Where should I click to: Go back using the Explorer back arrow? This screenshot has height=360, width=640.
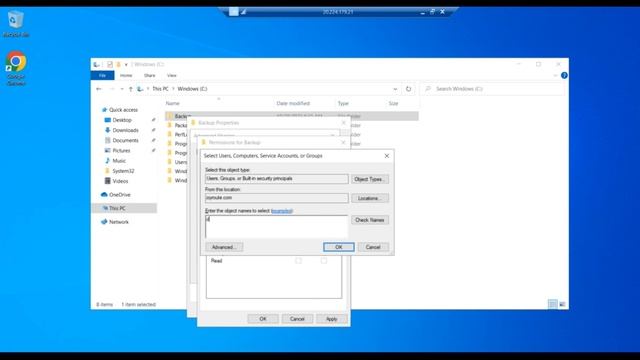tap(99, 89)
